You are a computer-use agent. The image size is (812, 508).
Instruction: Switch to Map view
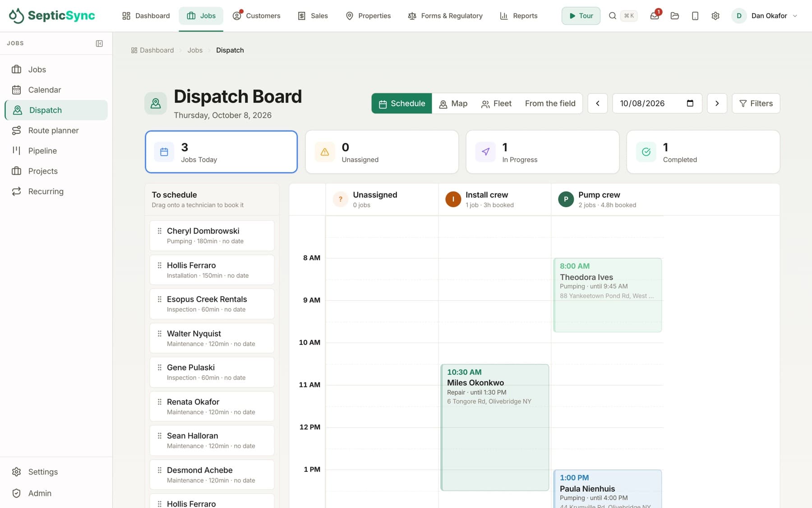pyautogui.click(x=453, y=103)
